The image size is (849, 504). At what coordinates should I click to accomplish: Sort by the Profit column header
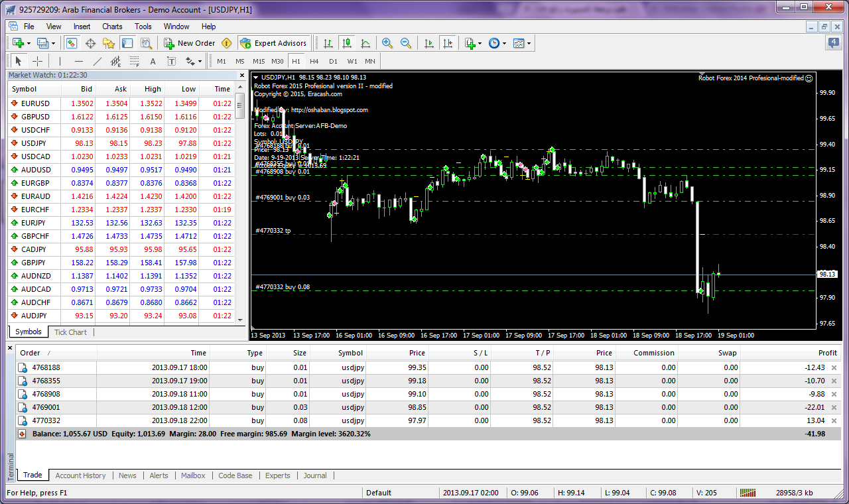[791, 353]
